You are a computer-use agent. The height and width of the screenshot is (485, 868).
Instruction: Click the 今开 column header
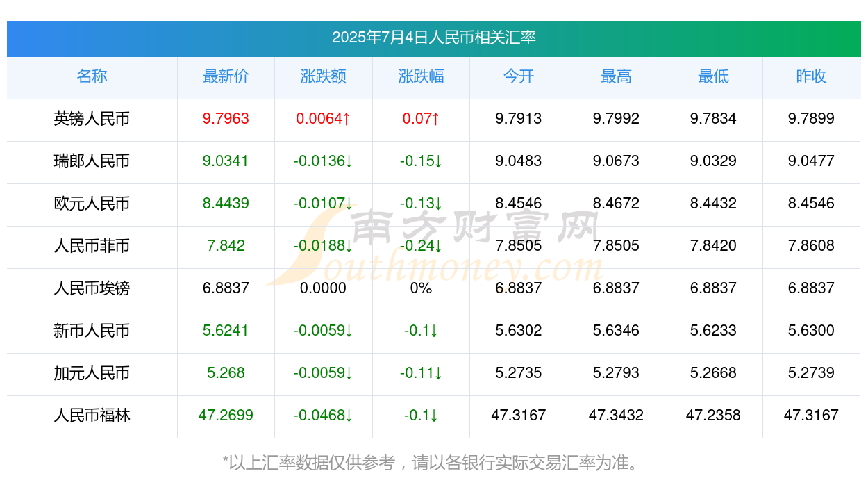[x=519, y=76]
